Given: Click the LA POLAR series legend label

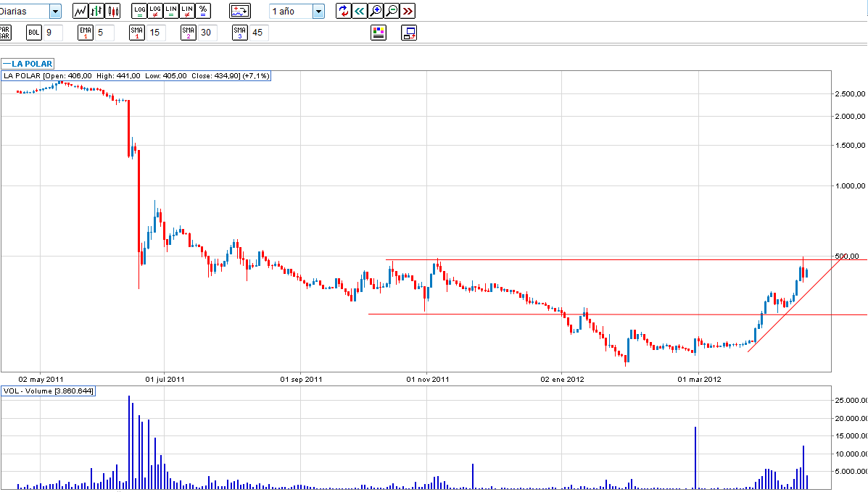Looking at the screenshot, I should 28,64.
